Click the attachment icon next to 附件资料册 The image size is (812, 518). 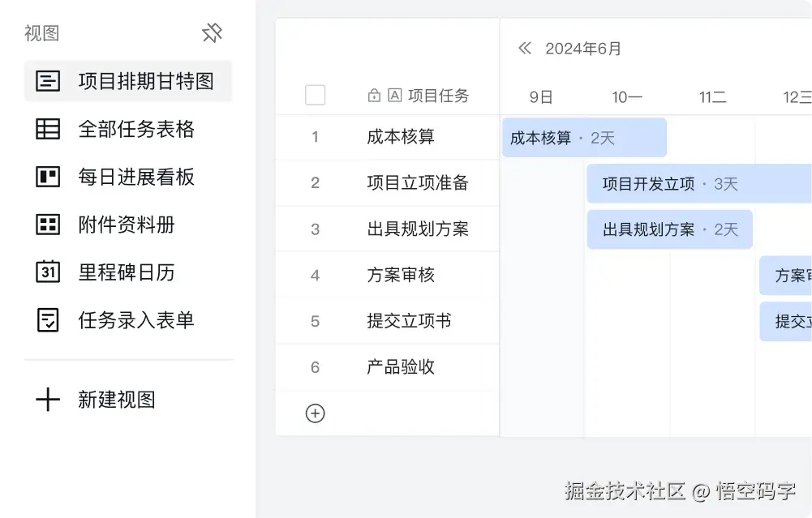click(x=49, y=225)
